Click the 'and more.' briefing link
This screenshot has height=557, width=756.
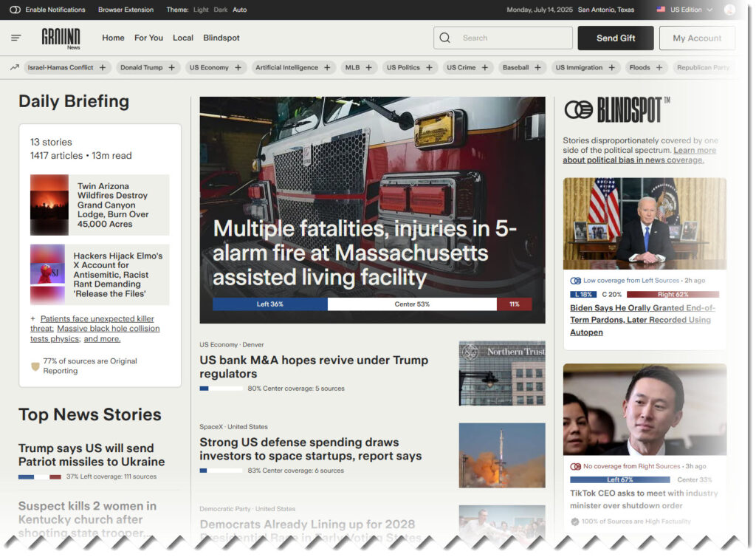(x=102, y=339)
